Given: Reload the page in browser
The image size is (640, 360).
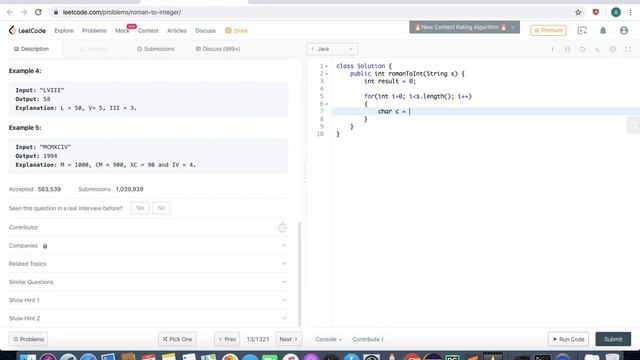Looking at the screenshot, I should tap(38, 12).
